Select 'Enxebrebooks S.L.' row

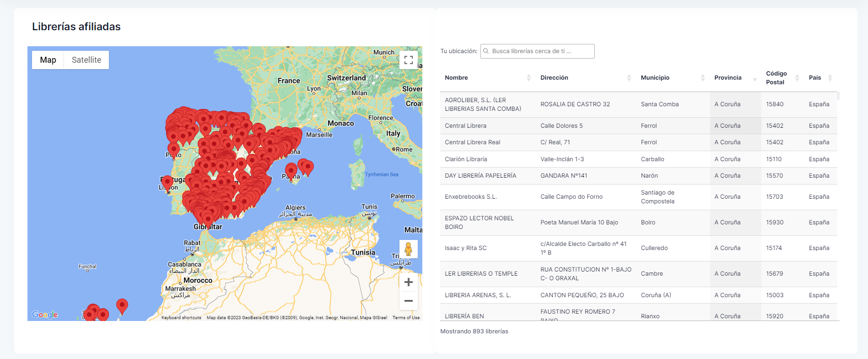point(639,197)
